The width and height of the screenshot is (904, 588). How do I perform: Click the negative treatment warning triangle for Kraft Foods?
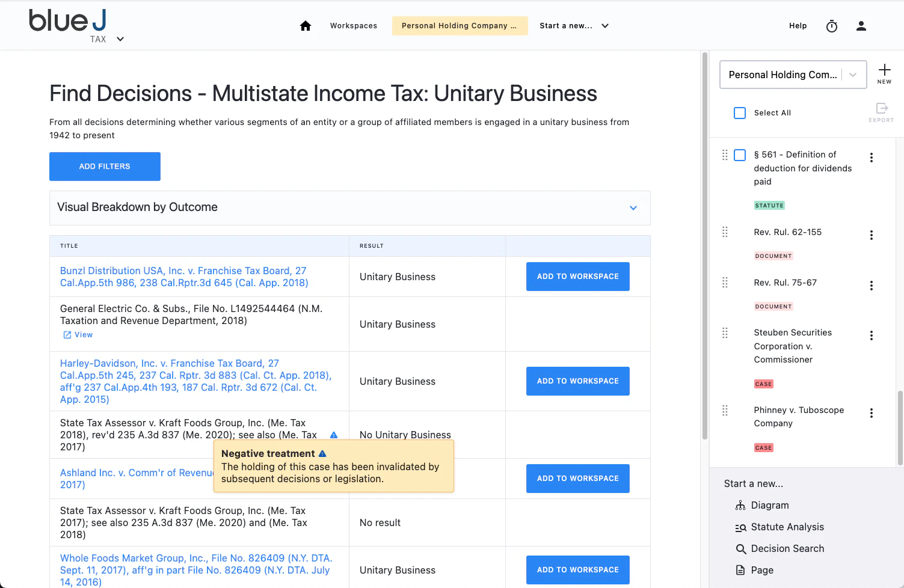coord(334,435)
